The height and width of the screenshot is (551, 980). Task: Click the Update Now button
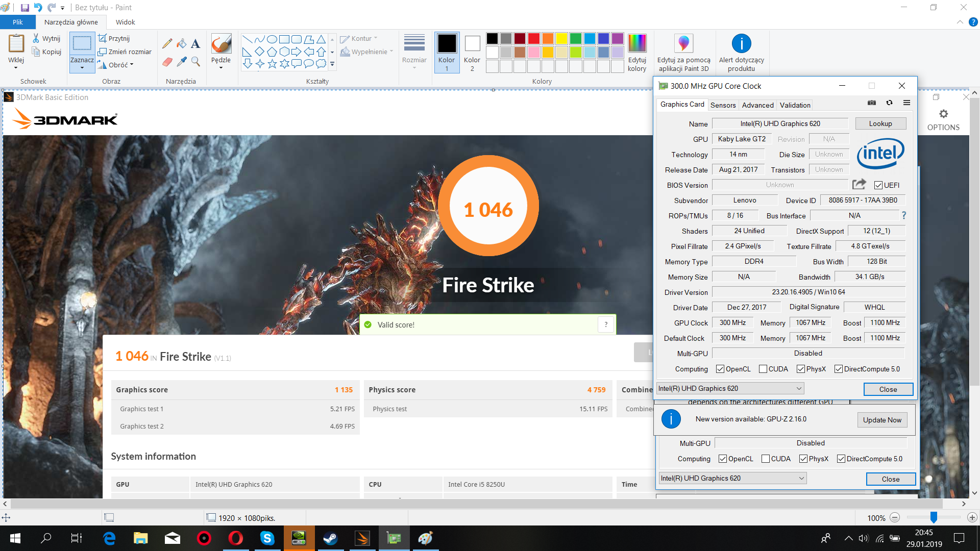click(882, 420)
